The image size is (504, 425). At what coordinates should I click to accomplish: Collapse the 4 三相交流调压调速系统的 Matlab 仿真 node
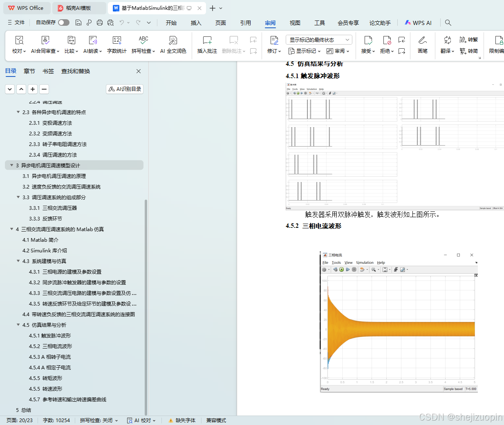(11, 229)
